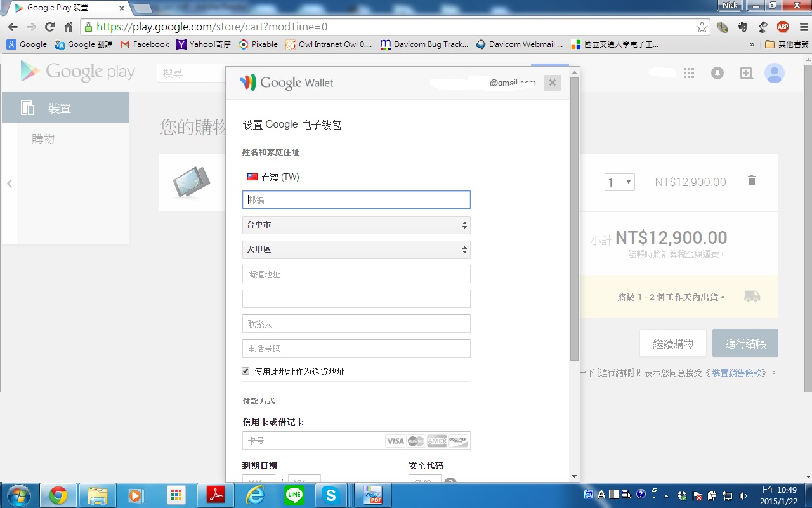812x508 pixels.
Task: Open the 裝置銷售條款 link
Action: pyautogui.click(x=737, y=373)
